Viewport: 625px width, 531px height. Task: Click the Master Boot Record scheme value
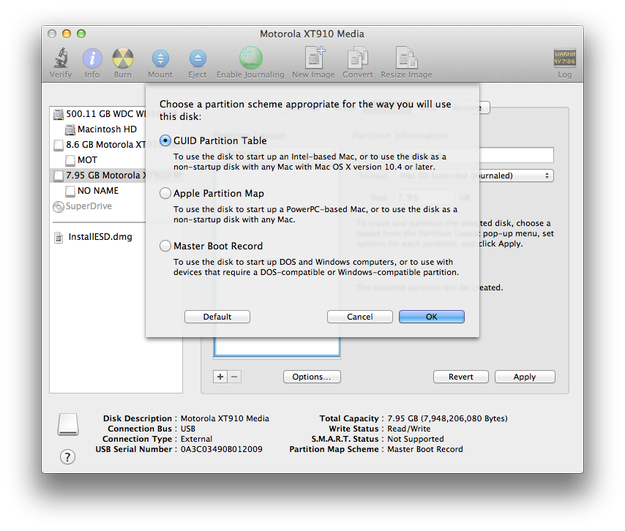[x=425, y=449]
